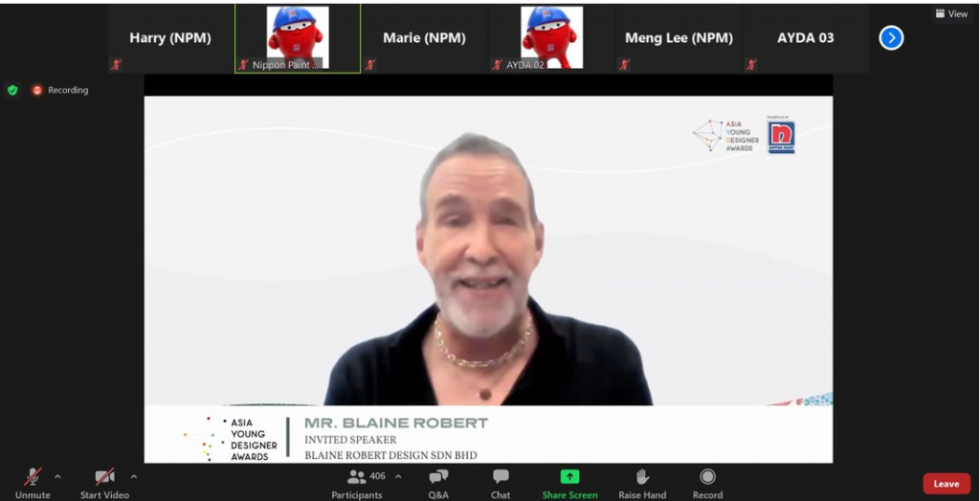This screenshot has height=501, width=980.
Task: Expand video options arrow beside Start Video
Action: pyautogui.click(x=133, y=476)
